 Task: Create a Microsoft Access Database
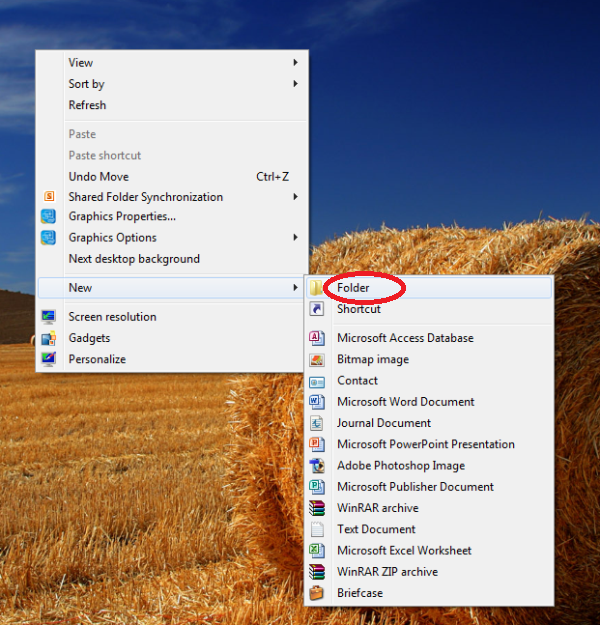[x=429, y=338]
